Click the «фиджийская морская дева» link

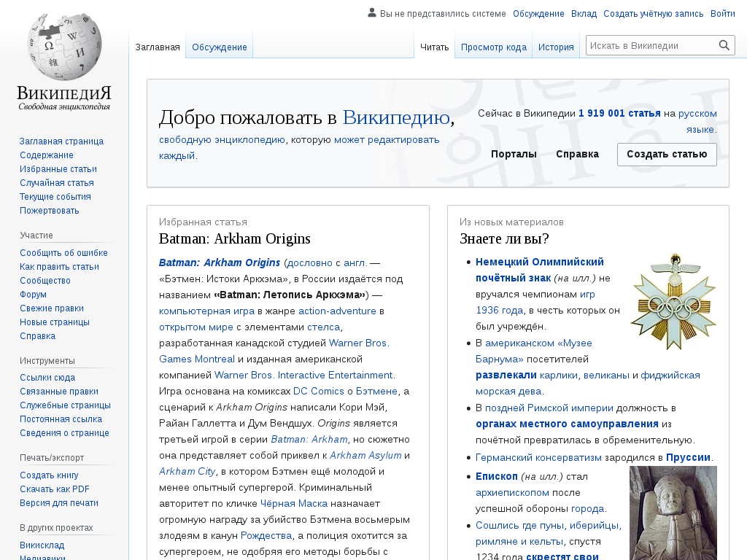(588, 384)
